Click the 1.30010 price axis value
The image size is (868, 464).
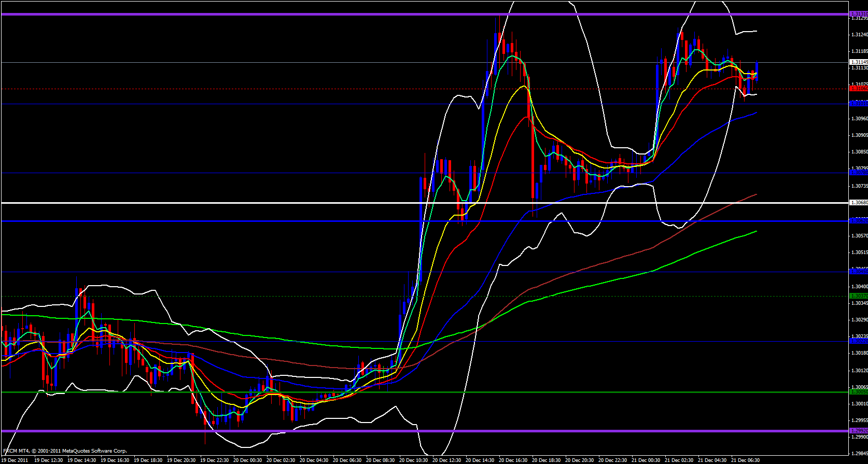pyautogui.click(x=859, y=404)
